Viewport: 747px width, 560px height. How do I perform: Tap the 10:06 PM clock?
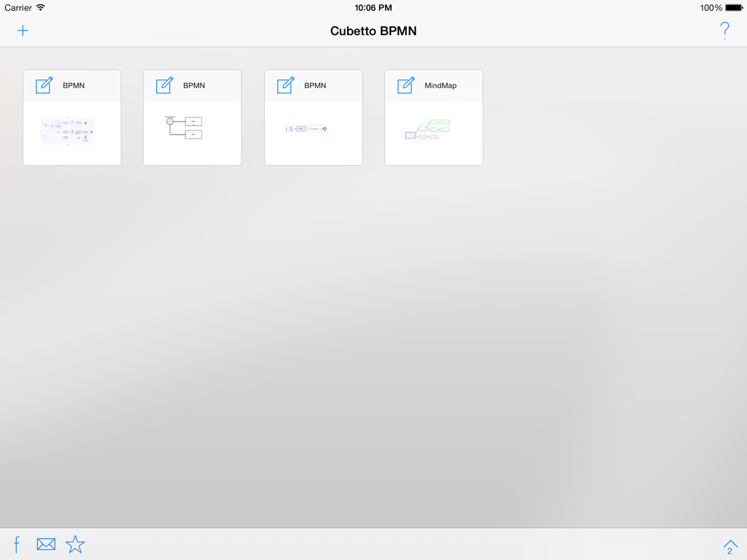pyautogui.click(x=373, y=7)
